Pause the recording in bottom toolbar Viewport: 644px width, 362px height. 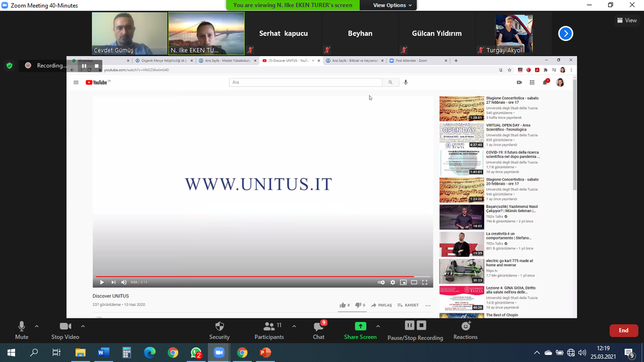[x=409, y=325]
